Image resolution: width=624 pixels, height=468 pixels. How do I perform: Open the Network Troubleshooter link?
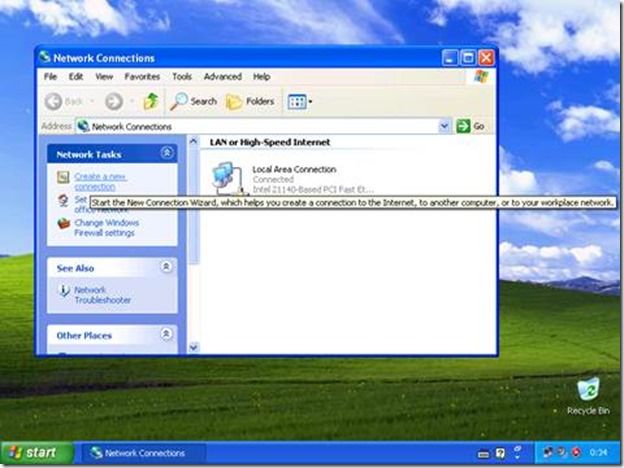[102, 295]
